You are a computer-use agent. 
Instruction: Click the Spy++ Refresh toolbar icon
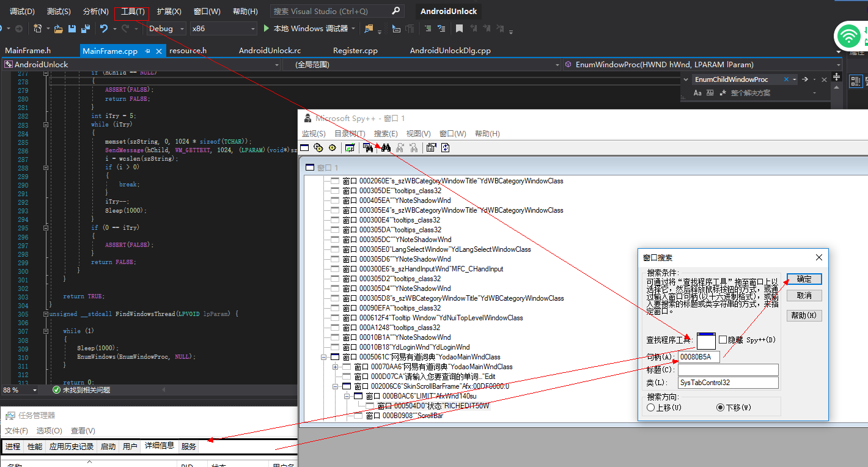pos(446,147)
